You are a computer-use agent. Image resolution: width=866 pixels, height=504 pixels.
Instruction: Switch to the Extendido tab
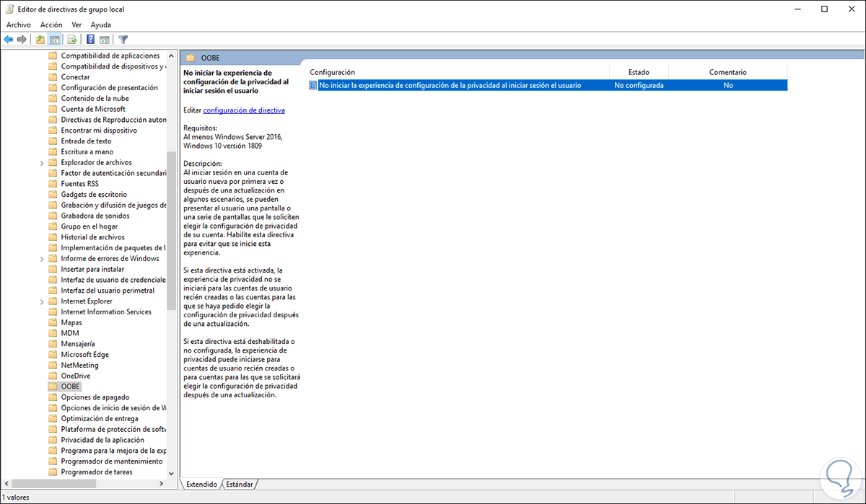[201, 485]
